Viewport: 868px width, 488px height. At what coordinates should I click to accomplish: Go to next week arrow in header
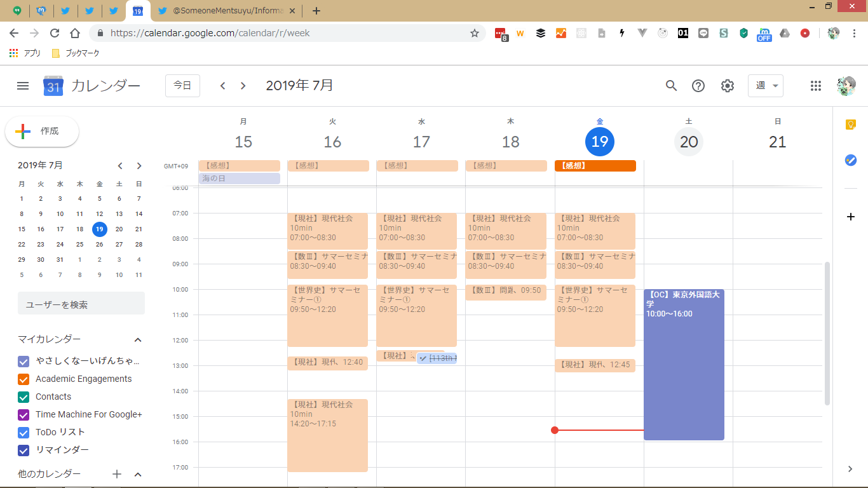[243, 86]
